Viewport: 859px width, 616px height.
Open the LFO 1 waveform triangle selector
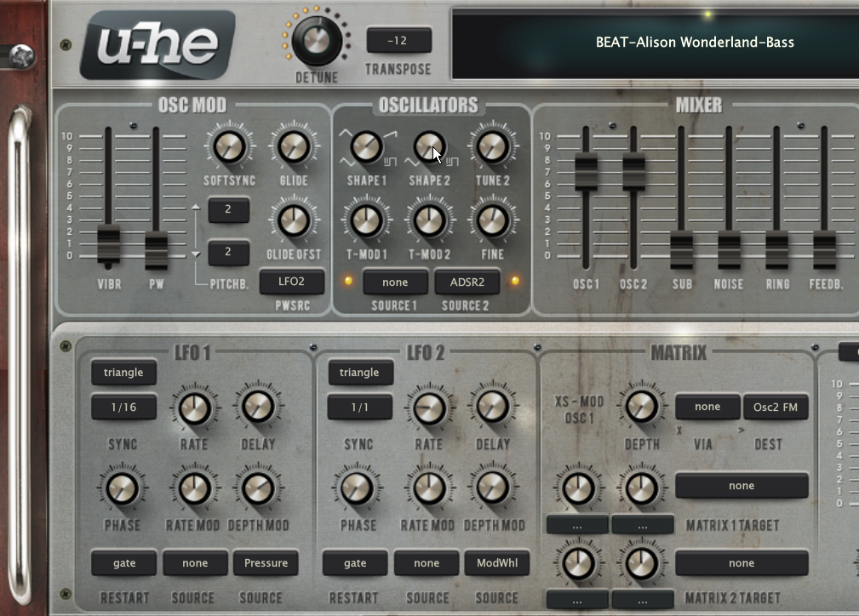click(x=123, y=373)
